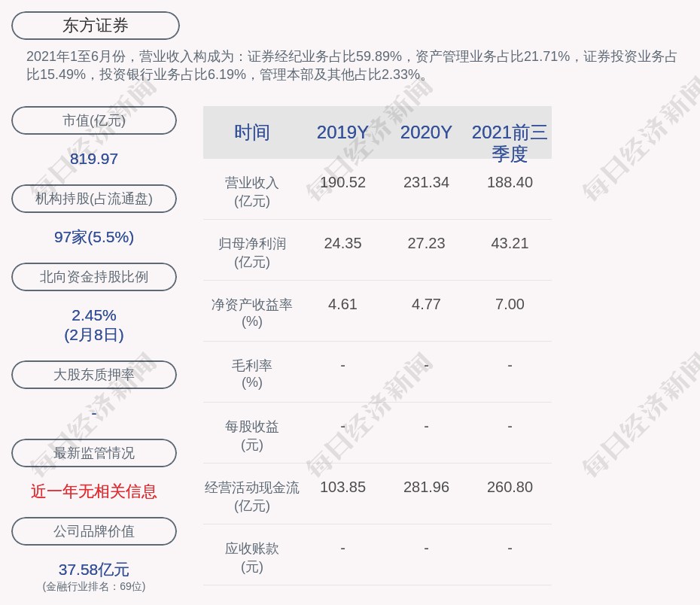Select cash flow 281.96
700x605 pixels.
[426, 487]
